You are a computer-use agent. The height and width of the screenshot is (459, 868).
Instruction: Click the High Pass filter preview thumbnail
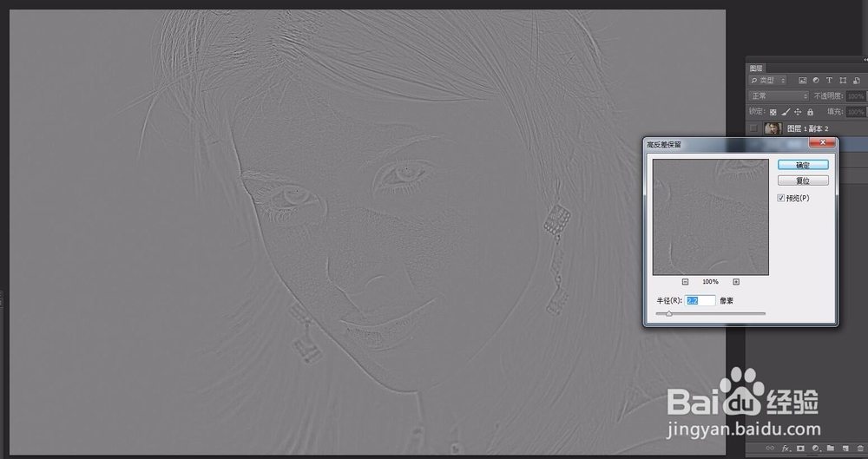[710, 217]
